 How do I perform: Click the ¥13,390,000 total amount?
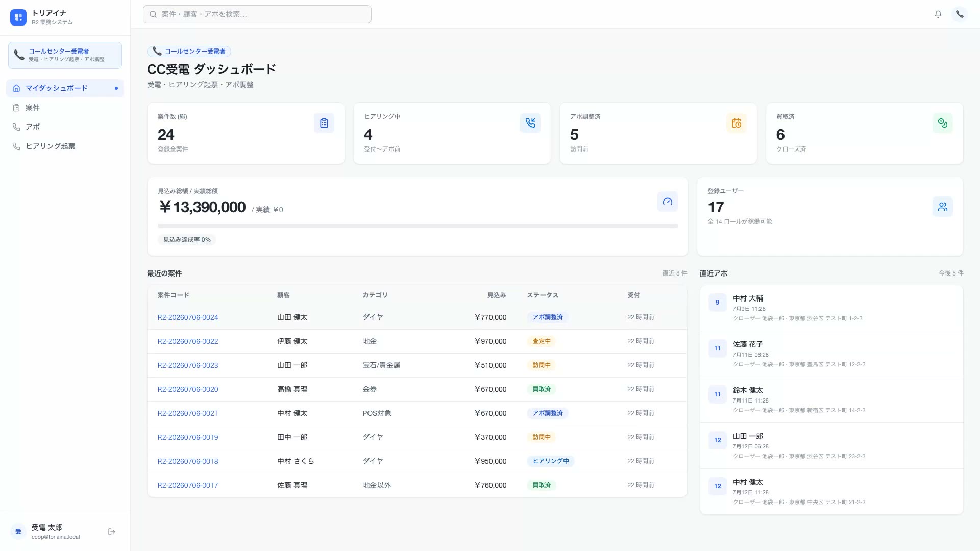202,207
